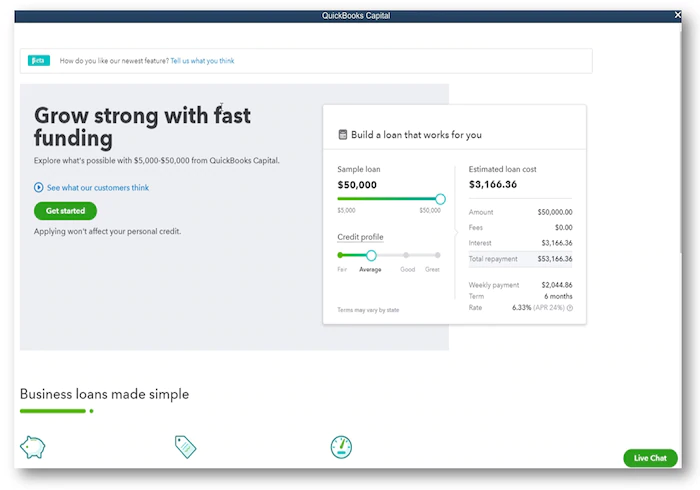The image size is (700, 490).
Task: Click the piggy bank icon
Action: 33,447
